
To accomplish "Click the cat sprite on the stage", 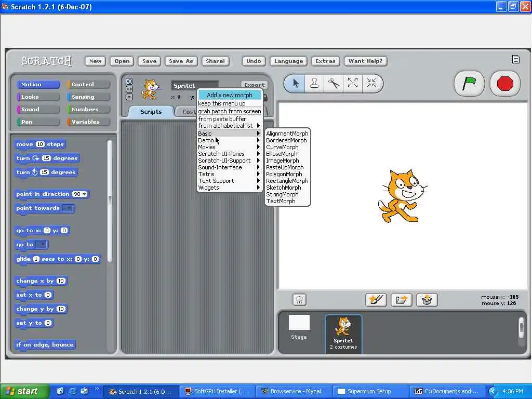I will (x=402, y=196).
